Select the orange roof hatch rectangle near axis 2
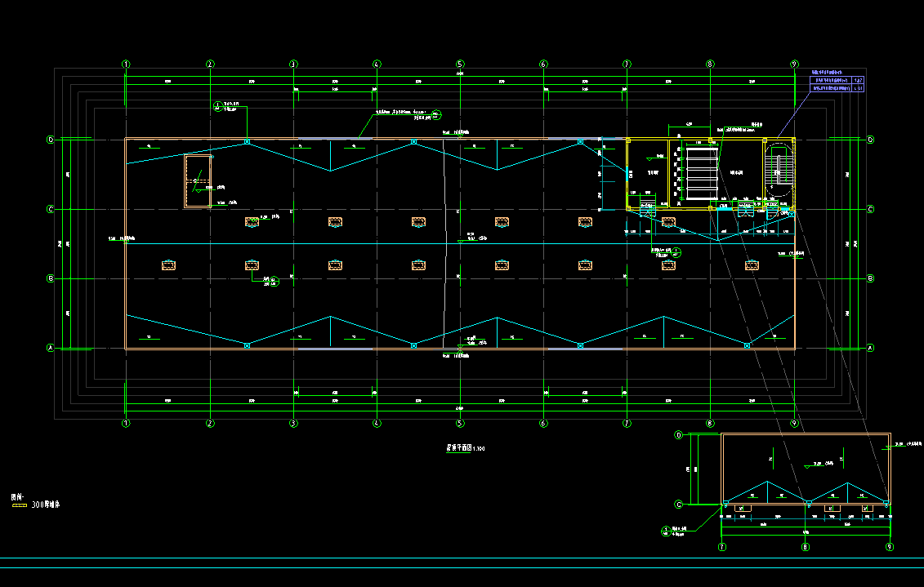This screenshot has height=587, width=924. point(199,181)
